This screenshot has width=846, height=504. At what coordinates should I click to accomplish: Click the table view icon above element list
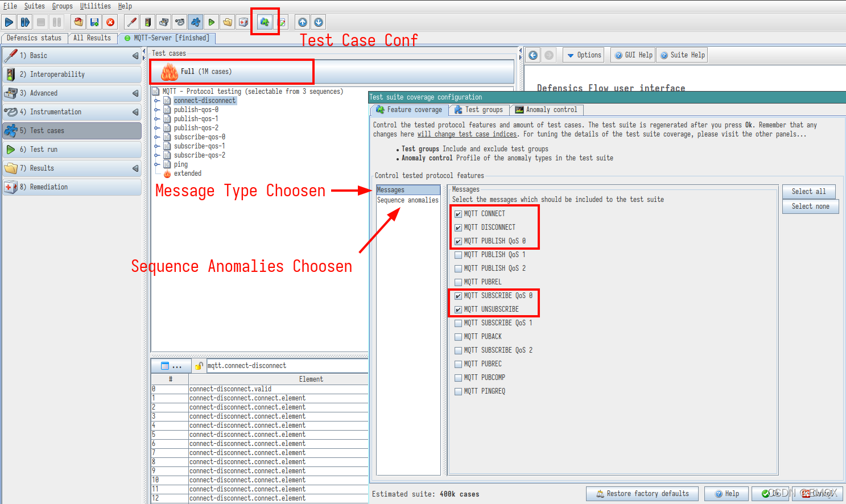(165, 366)
